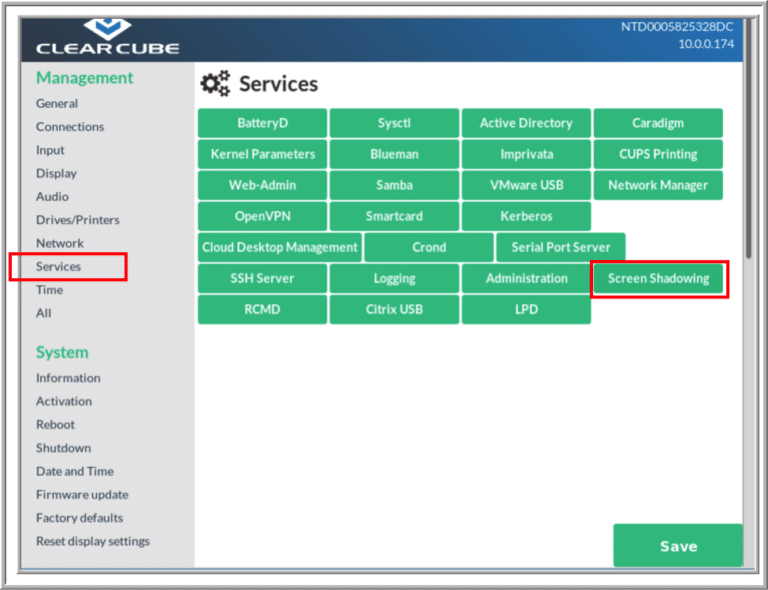Open Firmware update page
Viewport: 768px width, 590px height.
[82, 495]
